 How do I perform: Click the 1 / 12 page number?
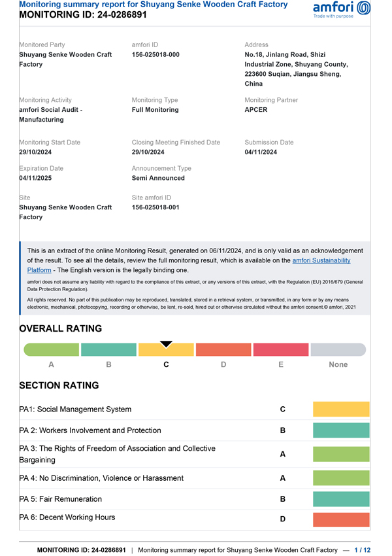(362, 550)
